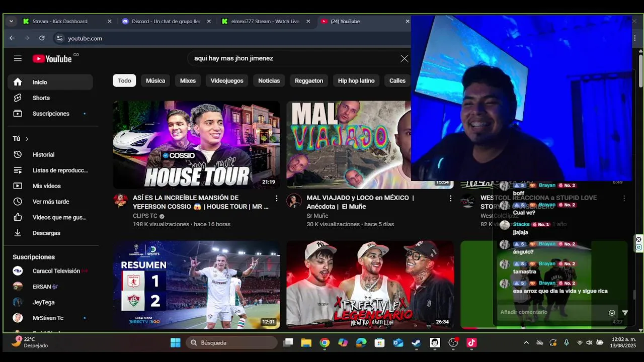
Task: Send comment with the arrow icon
Action: point(625,312)
